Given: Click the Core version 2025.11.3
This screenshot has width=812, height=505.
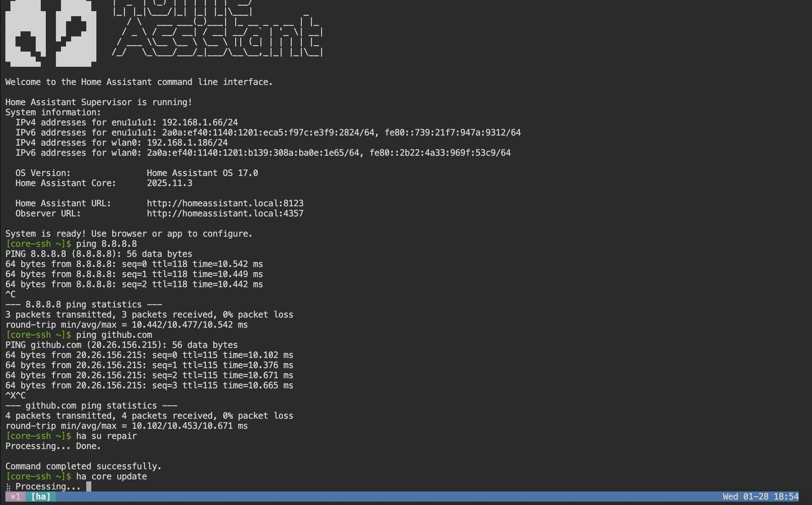Looking at the screenshot, I should pos(169,183).
